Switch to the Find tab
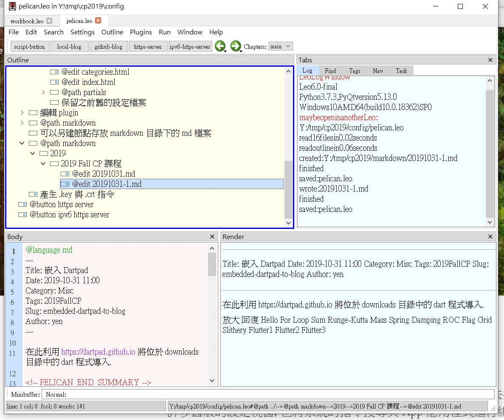 [330, 71]
